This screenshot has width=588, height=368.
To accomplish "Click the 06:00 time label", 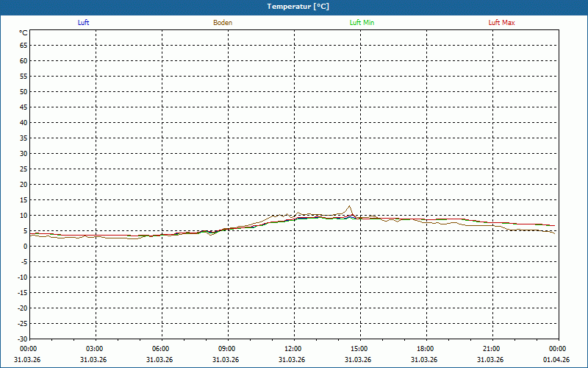I will coord(160,349).
